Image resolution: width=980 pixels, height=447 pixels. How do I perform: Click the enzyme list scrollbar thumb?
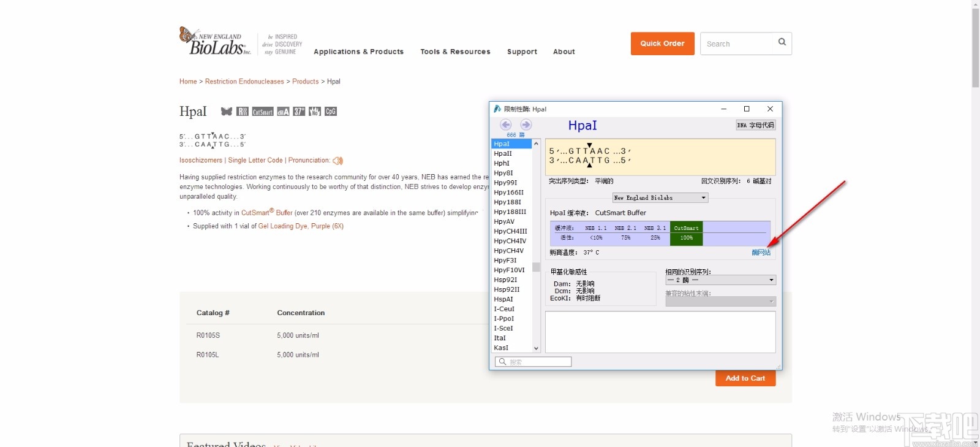[x=536, y=267]
